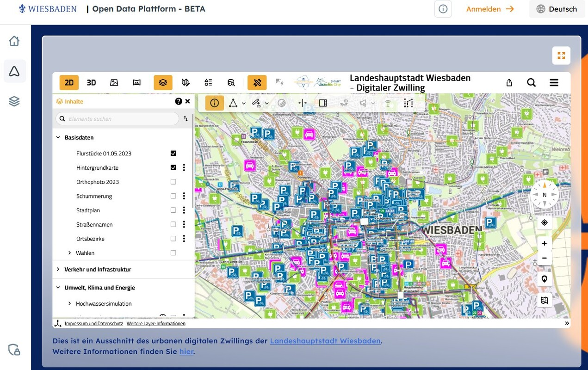Open Impressum und Datenschutz link

[94, 324]
